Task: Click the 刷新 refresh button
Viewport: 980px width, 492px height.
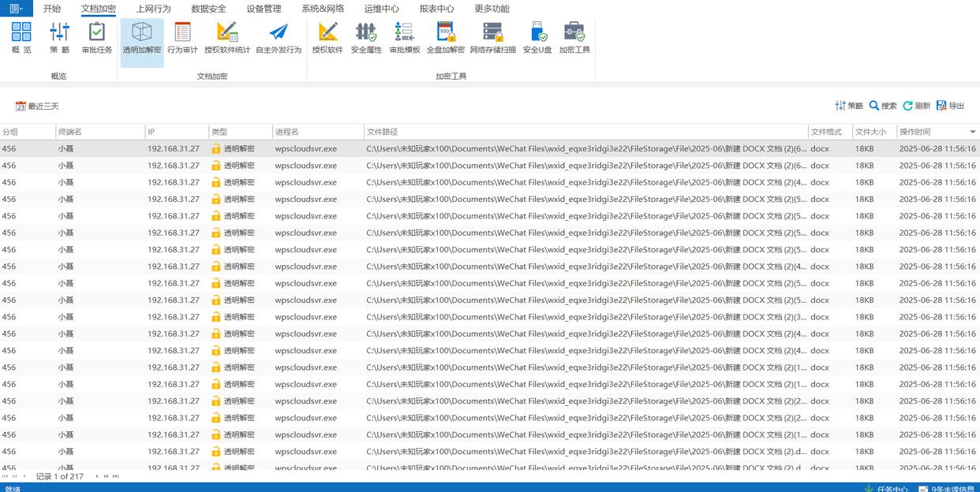Action: [x=917, y=106]
